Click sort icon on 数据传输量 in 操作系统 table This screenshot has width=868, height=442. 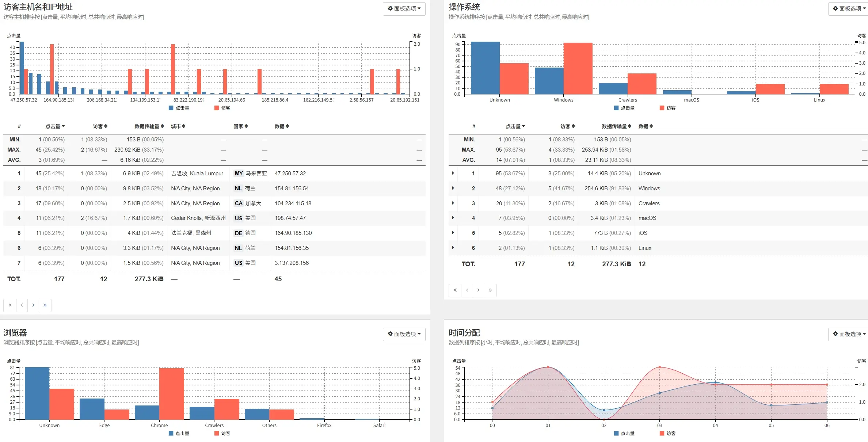pos(629,126)
